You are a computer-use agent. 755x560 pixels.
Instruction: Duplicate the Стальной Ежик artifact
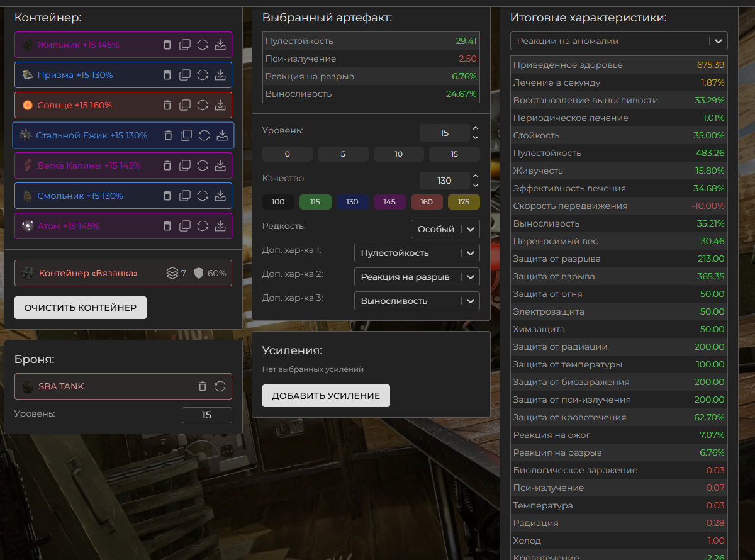pos(186,135)
